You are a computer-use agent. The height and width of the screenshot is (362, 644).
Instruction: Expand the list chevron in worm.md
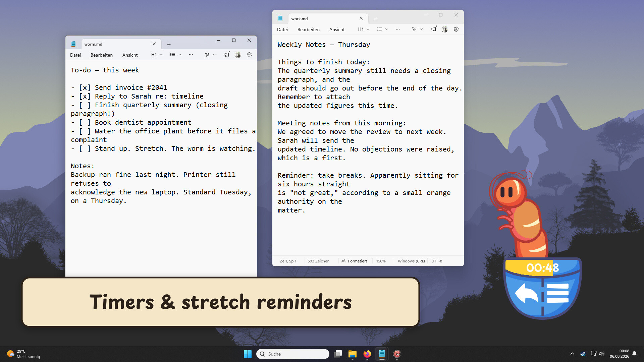[x=180, y=55]
